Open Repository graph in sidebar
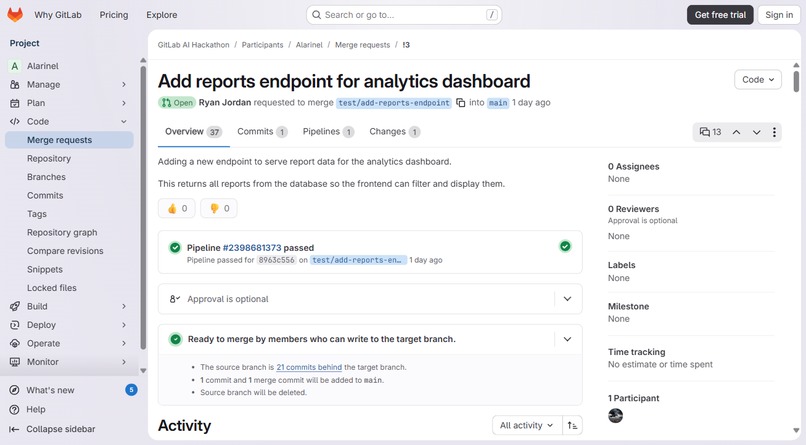806x445 pixels. 69,232
